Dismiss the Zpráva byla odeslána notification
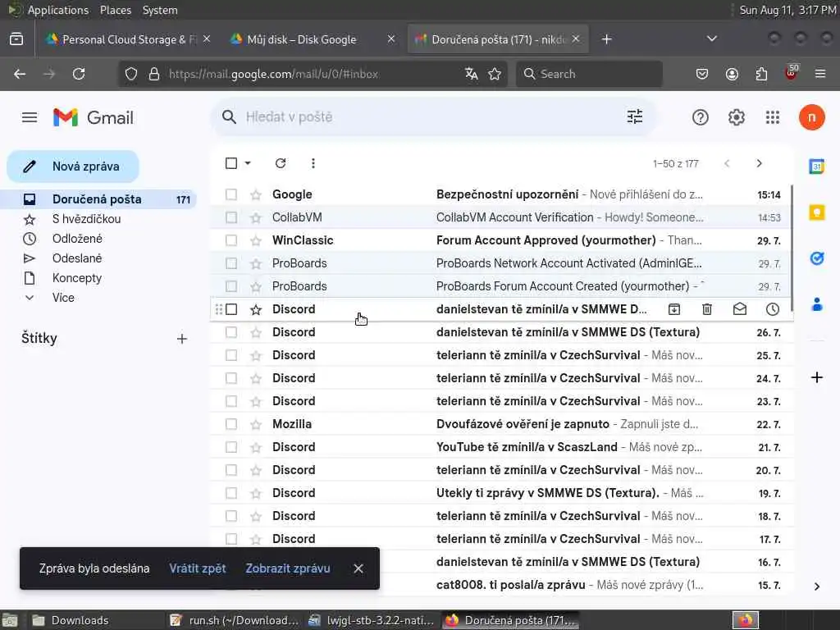 pos(358,568)
